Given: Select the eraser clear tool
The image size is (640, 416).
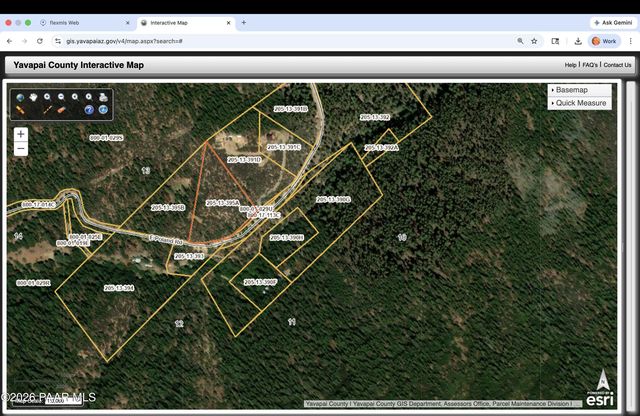Looking at the screenshot, I should click(x=61, y=110).
